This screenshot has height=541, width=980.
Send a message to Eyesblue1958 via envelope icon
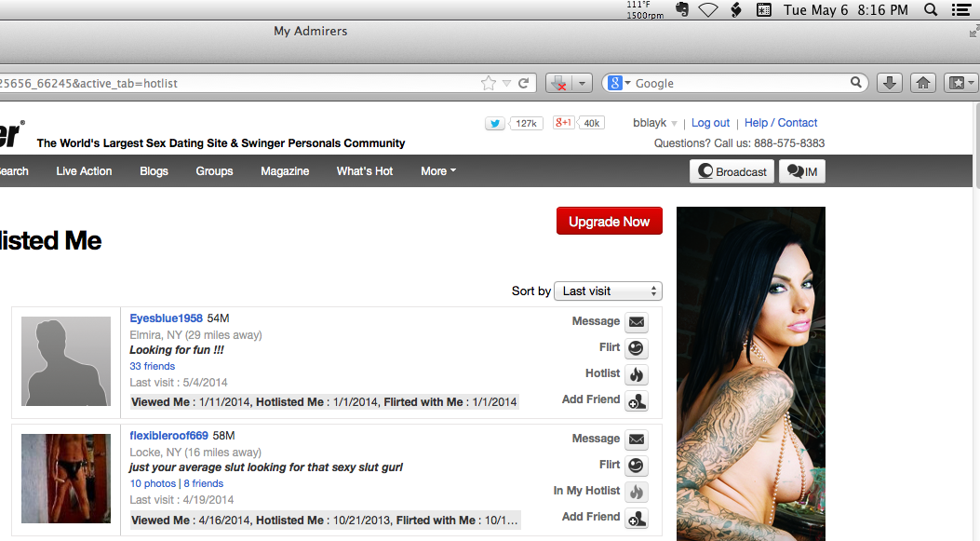(637, 322)
